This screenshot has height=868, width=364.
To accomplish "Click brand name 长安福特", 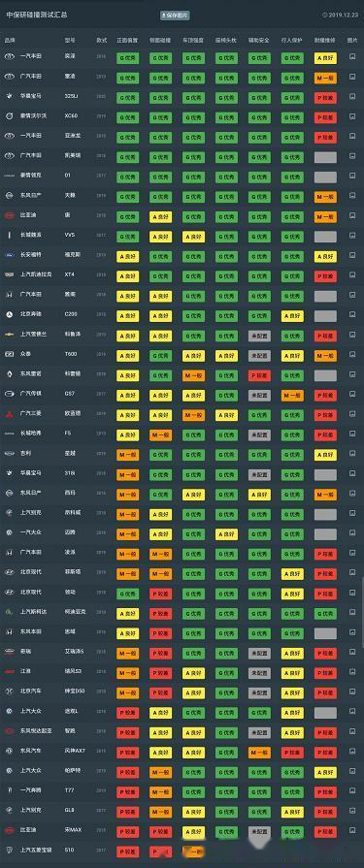I will click(x=31, y=255).
